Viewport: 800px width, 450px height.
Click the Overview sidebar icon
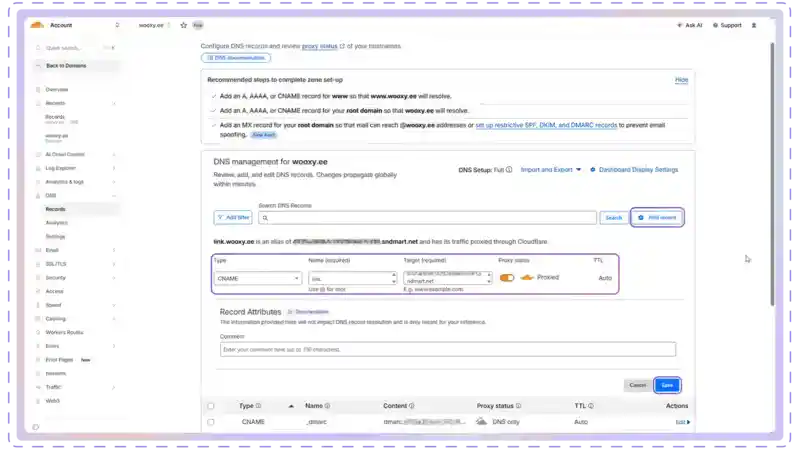click(38, 89)
